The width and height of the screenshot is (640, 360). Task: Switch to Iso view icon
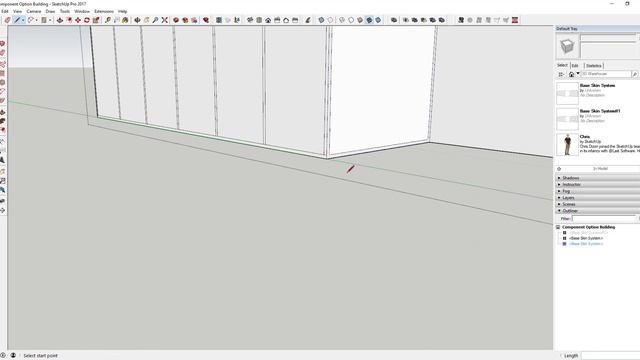[x=250, y=20]
